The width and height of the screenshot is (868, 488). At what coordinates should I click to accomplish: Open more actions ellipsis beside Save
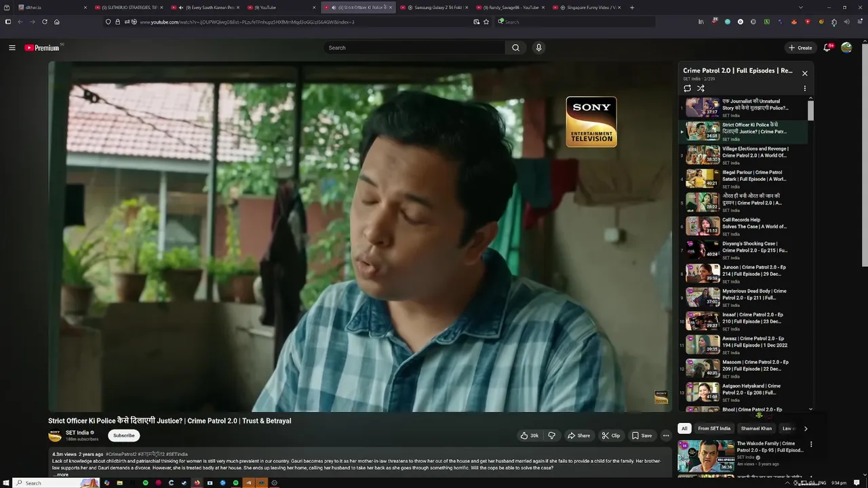(666, 436)
